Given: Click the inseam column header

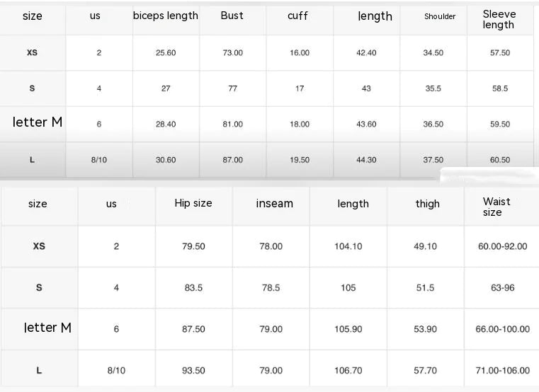Looking at the screenshot, I should pos(274,204).
